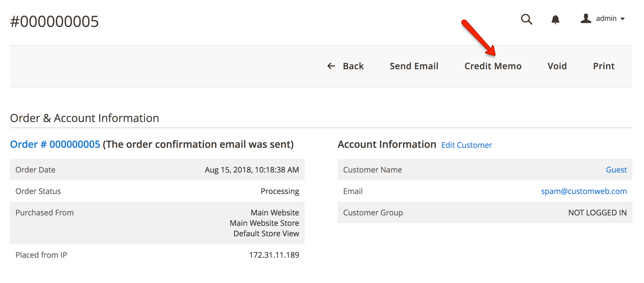Void the order
Viewport: 644px width, 283px height.
point(557,66)
